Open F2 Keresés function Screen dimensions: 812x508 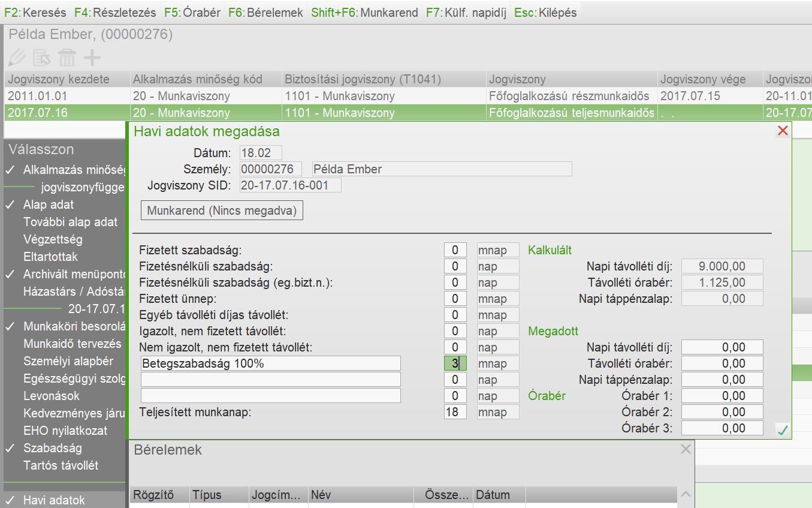point(37,12)
